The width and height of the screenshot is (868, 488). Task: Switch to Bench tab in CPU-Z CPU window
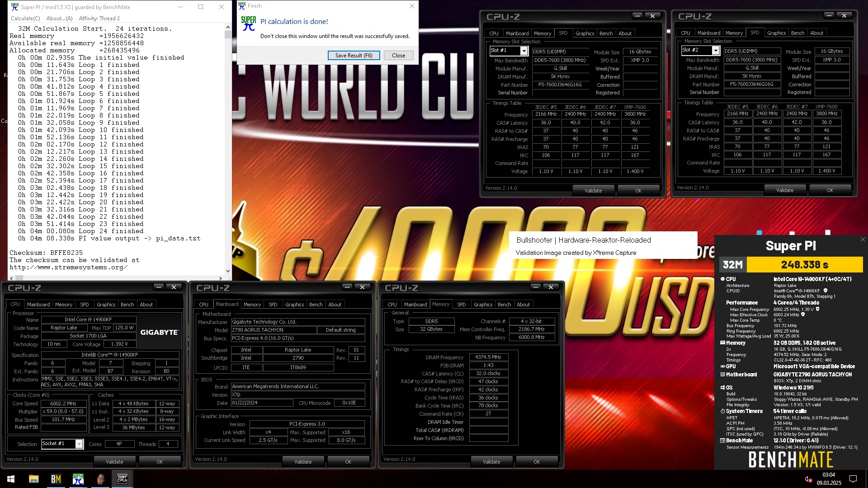tap(127, 305)
